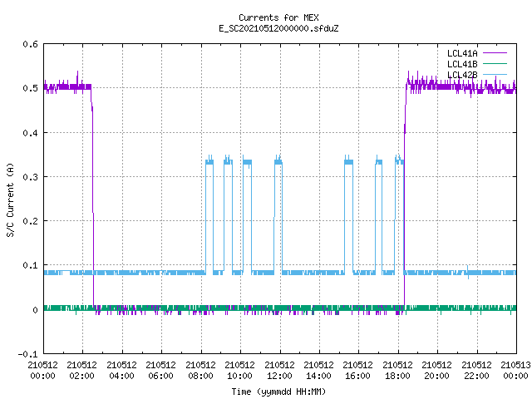Click the 0.1 y-axis tick label
This screenshot has width=532, height=399.
pyautogui.click(x=31, y=265)
